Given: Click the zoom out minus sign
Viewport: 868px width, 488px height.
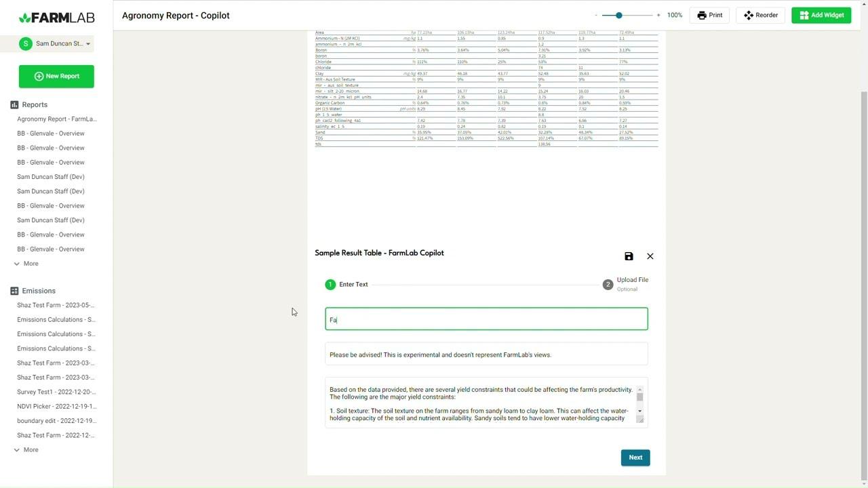Looking at the screenshot, I should tap(596, 15).
